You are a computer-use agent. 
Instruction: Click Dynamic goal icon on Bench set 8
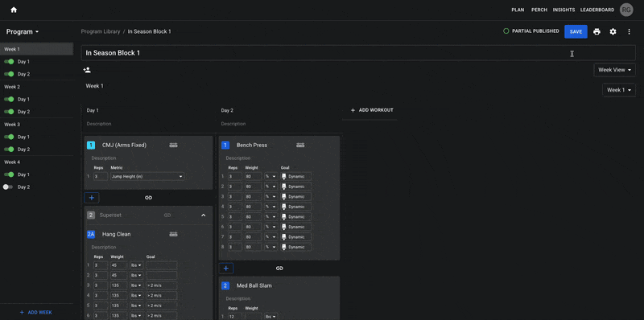click(283, 247)
